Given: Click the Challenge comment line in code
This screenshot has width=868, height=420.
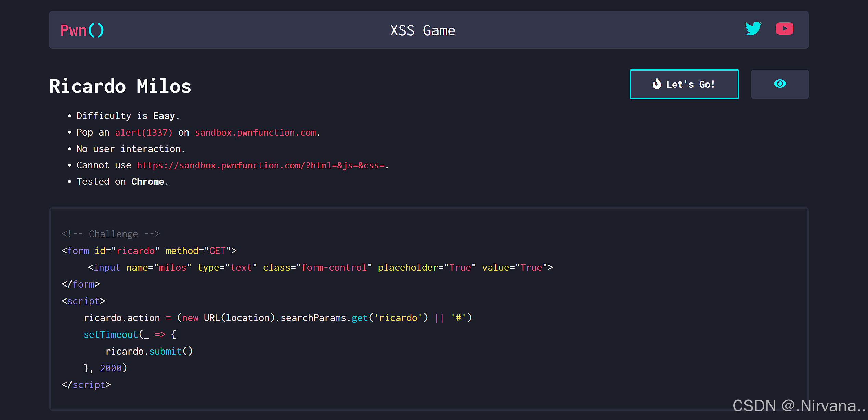Looking at the screenshot, I should 111,234.
